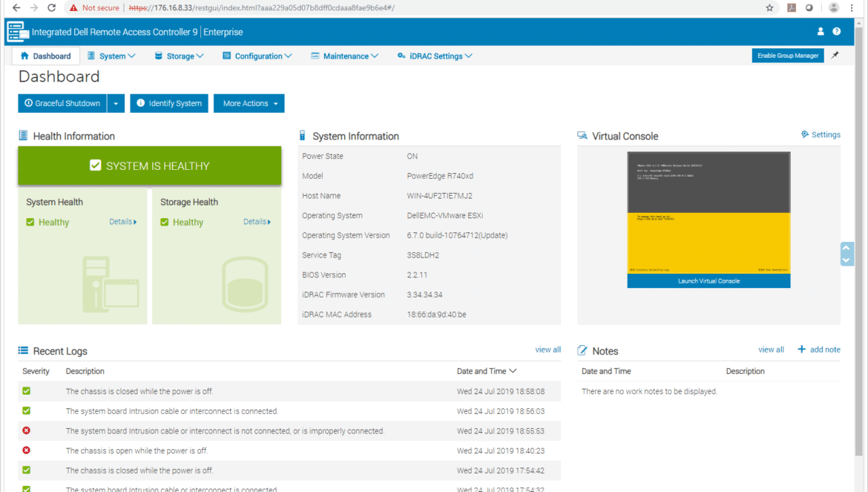Open the Graceful Shutdown dropdown arrow

116,103
